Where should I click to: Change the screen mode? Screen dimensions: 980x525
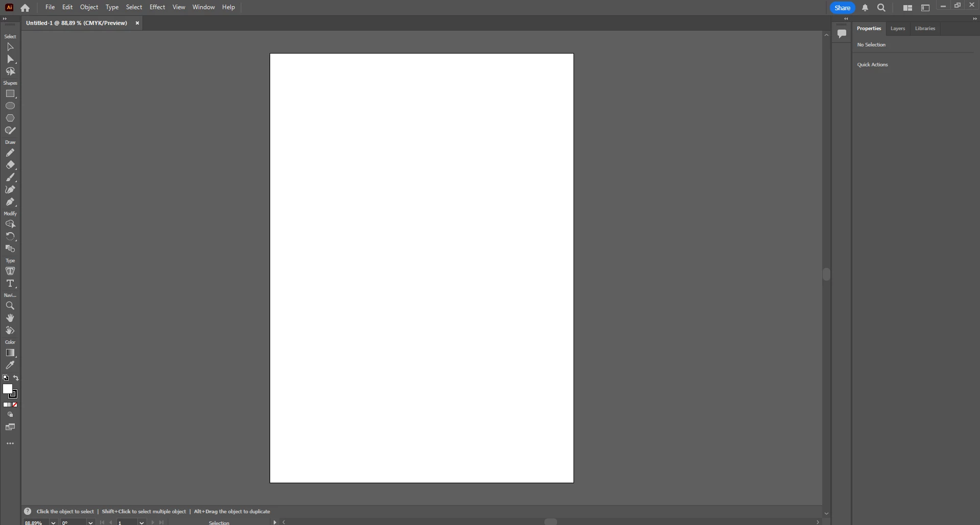point(10,427)
